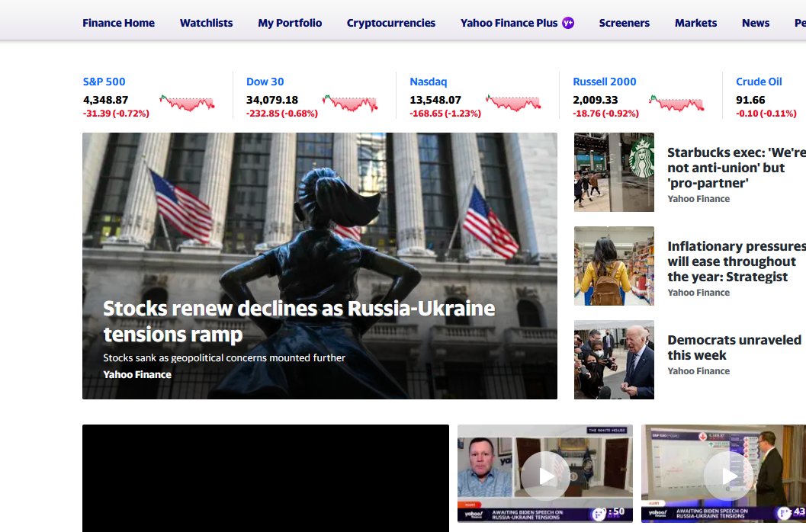Open the Markets navigation item
The width and height of the screenshot is (806, 532).
[695, 23]
